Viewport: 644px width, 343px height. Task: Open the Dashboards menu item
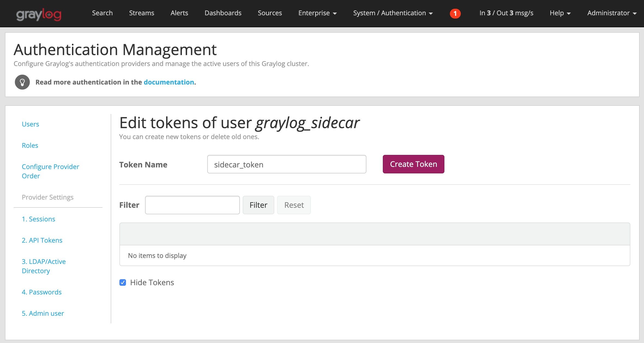[x=223, y=13]
